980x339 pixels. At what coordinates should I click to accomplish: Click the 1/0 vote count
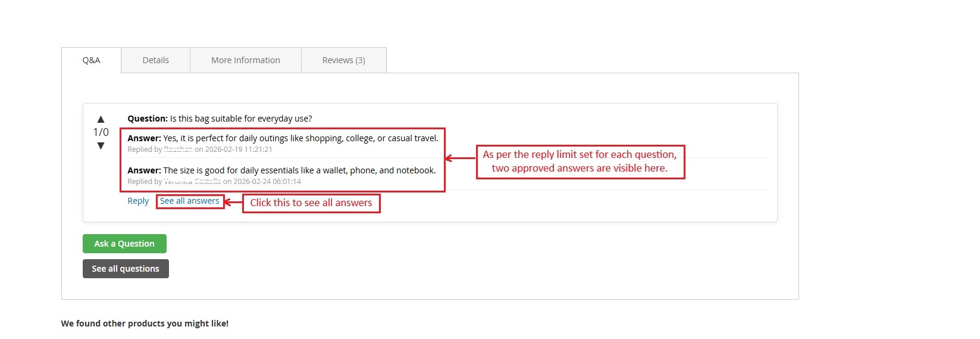101,132
